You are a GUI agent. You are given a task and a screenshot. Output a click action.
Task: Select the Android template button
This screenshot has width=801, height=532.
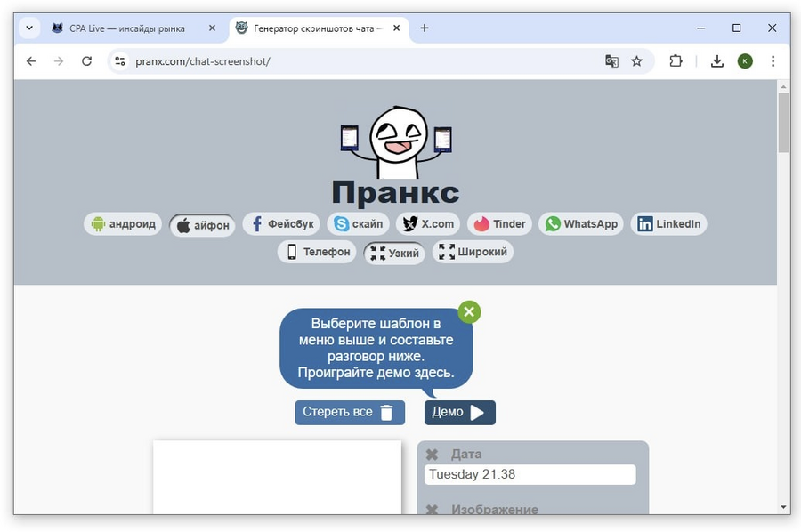pyautogui.click(x=123, y=223)
